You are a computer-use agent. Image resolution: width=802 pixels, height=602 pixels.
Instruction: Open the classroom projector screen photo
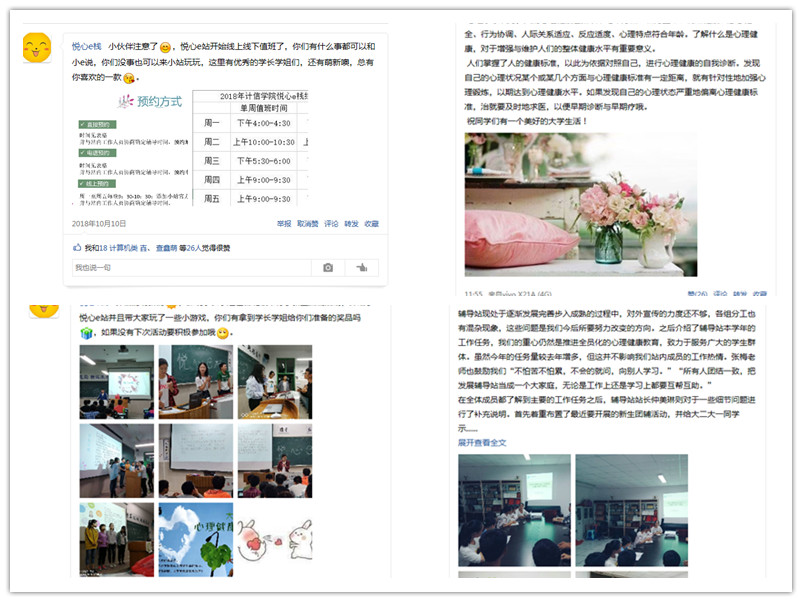tap(117, 382)
